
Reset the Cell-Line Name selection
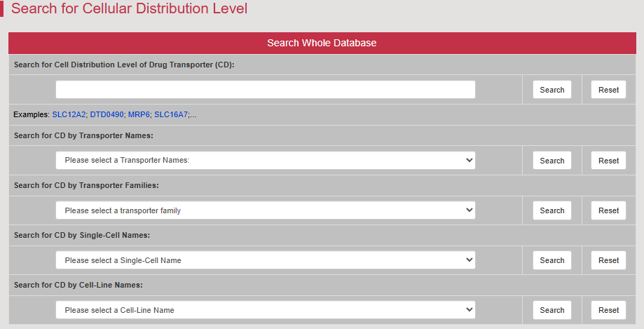click(608, 309)
